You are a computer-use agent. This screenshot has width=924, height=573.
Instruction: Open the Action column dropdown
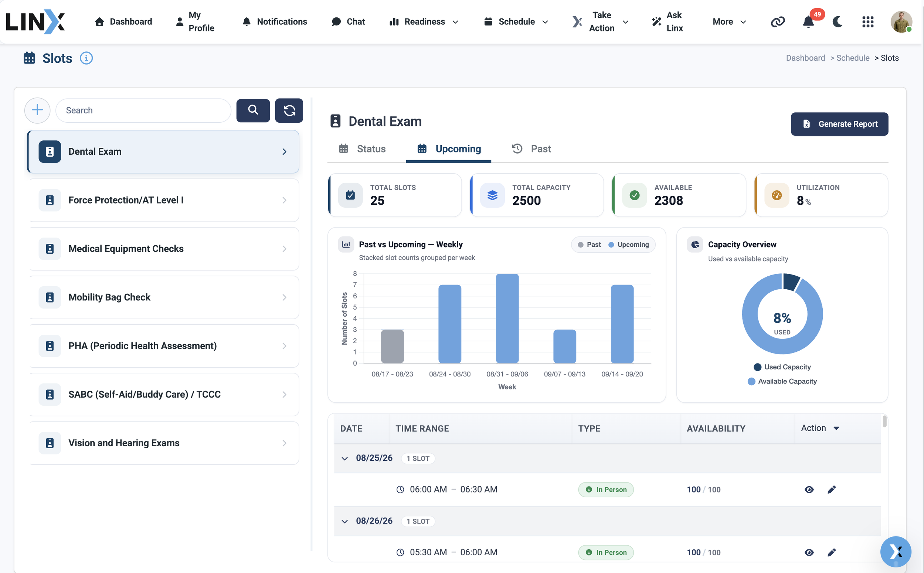(820, 428)
